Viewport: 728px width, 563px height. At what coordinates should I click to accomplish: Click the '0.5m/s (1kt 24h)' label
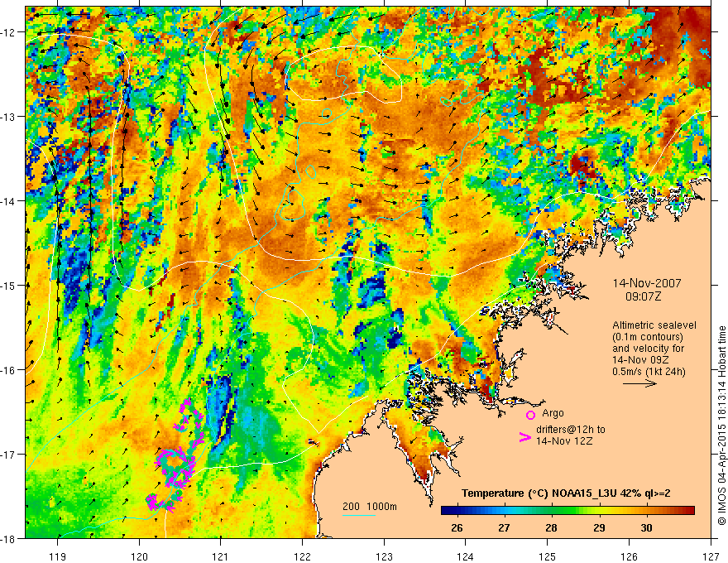[649, 371]
